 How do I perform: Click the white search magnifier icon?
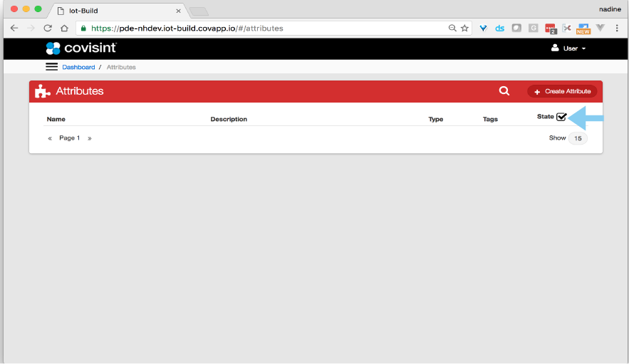pyautogui.click(x=504, y=91)
